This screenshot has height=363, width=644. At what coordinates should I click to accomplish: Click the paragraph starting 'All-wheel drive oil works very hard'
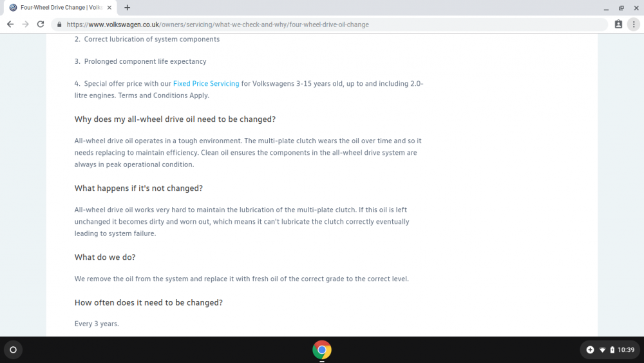[x=242, y=222]
